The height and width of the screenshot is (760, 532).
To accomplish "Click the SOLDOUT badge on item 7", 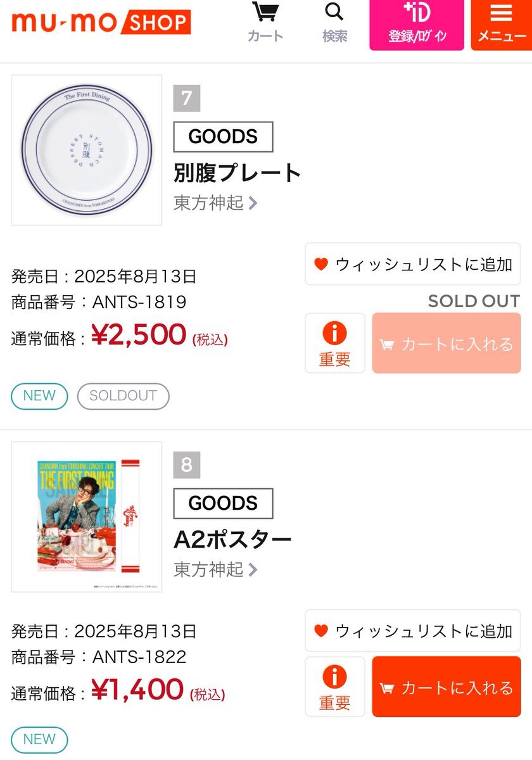I will pyautogui.click(x=123, y=396).
